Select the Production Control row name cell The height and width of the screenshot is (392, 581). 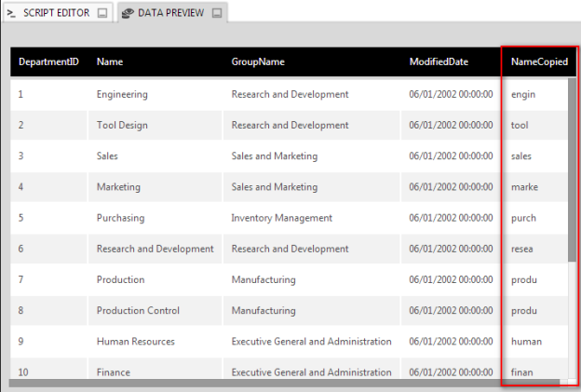pyautogui.click(x=138, y=310)
